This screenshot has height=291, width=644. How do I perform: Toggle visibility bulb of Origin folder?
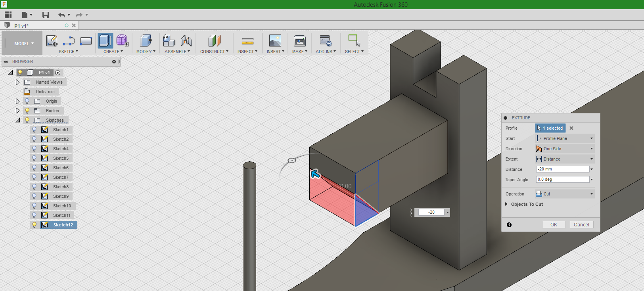27,101
